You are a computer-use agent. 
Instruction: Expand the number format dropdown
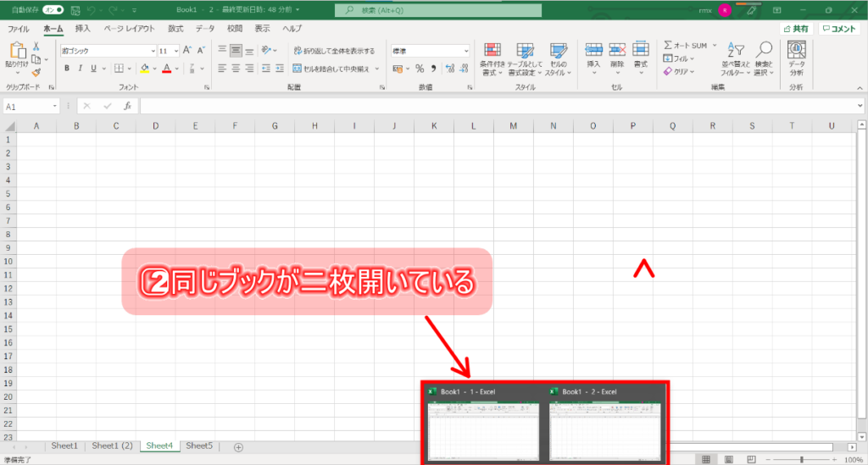465,51
